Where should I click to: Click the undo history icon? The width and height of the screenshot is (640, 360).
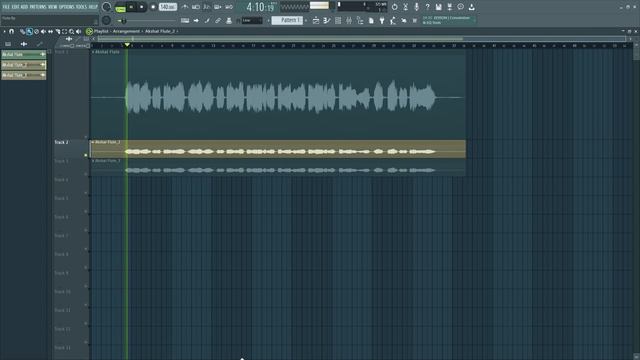point(394,7)
